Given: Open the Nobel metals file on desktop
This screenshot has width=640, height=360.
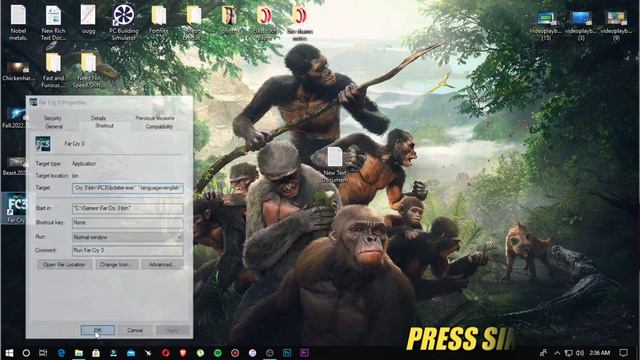Looking at the screenshot, I should [x=18, y=22].
